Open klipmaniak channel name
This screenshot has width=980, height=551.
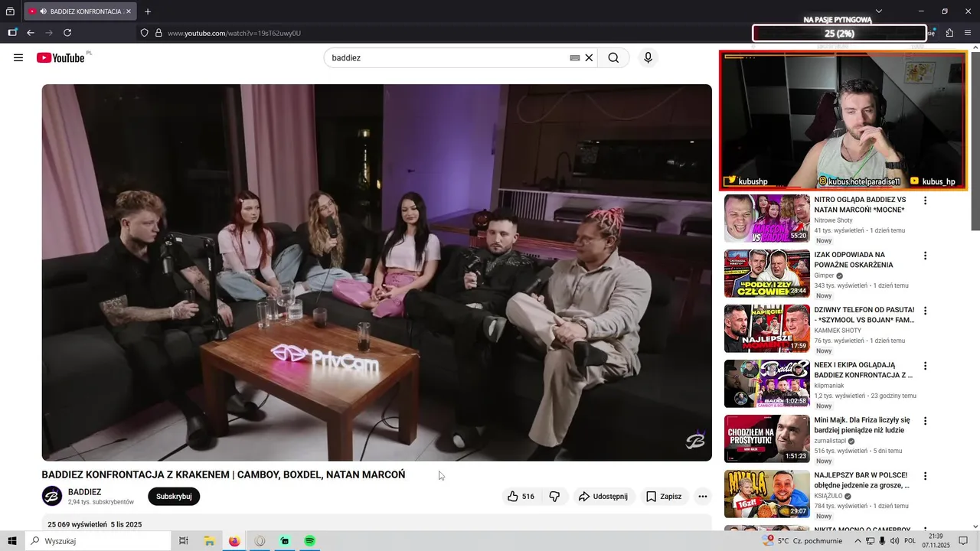(x=829, y=386)
